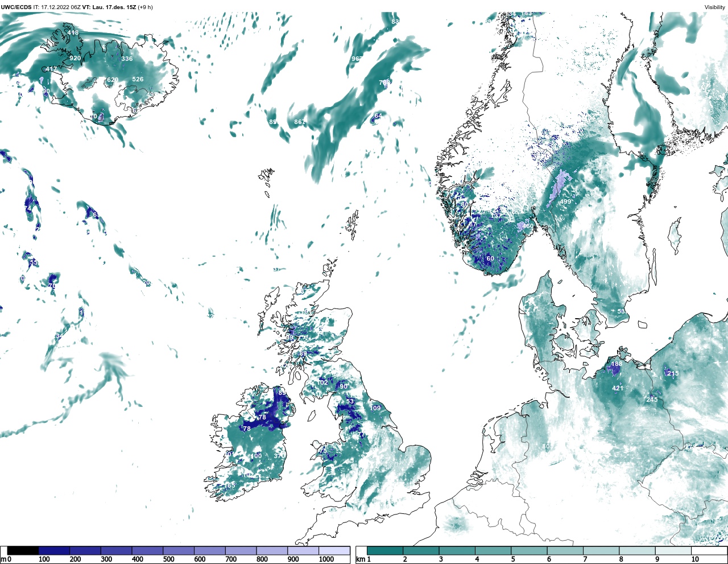Viewport: 728px width, 564px height.
Task: Click the 'Visibility' parameter label
Action: coord(714,7)
